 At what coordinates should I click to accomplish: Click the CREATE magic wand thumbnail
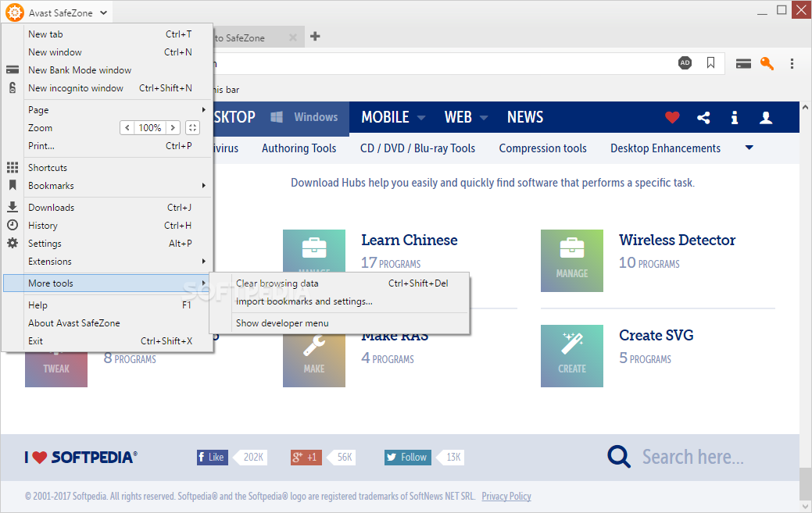(572, 356)
